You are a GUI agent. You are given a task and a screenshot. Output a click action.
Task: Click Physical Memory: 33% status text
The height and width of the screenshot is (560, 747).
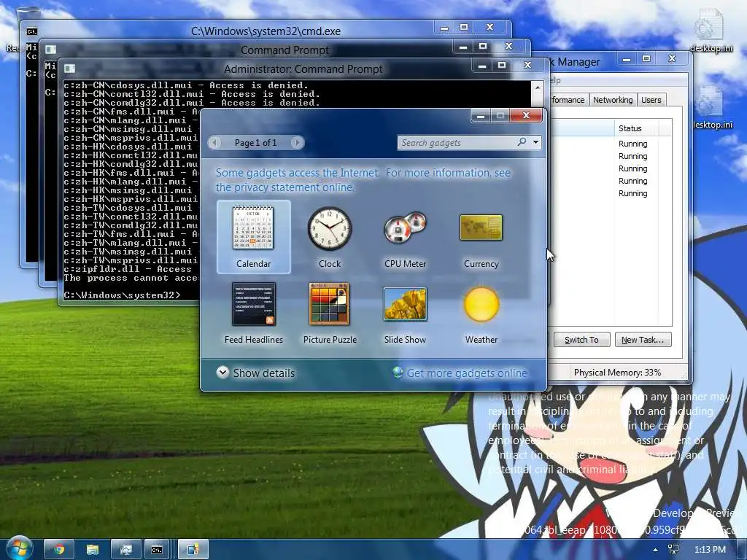coord(617,373)
